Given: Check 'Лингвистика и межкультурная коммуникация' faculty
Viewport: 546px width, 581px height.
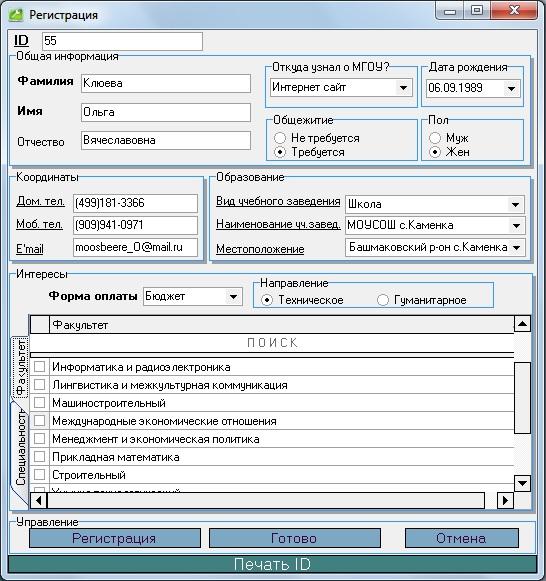Looking at the screenshot, I should (x=39, y=385).
